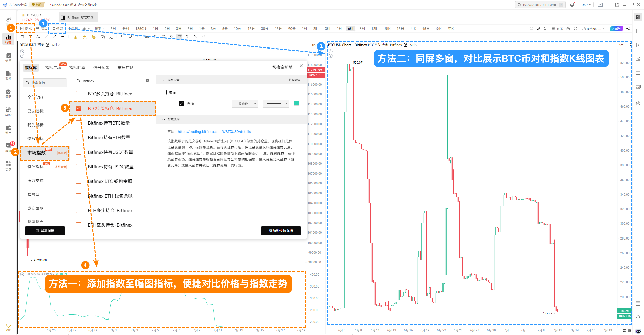Screen dimensions: 644x335
Task: Check Bitfinex BTC 钱包余额 checkbox
Action: 79,181
